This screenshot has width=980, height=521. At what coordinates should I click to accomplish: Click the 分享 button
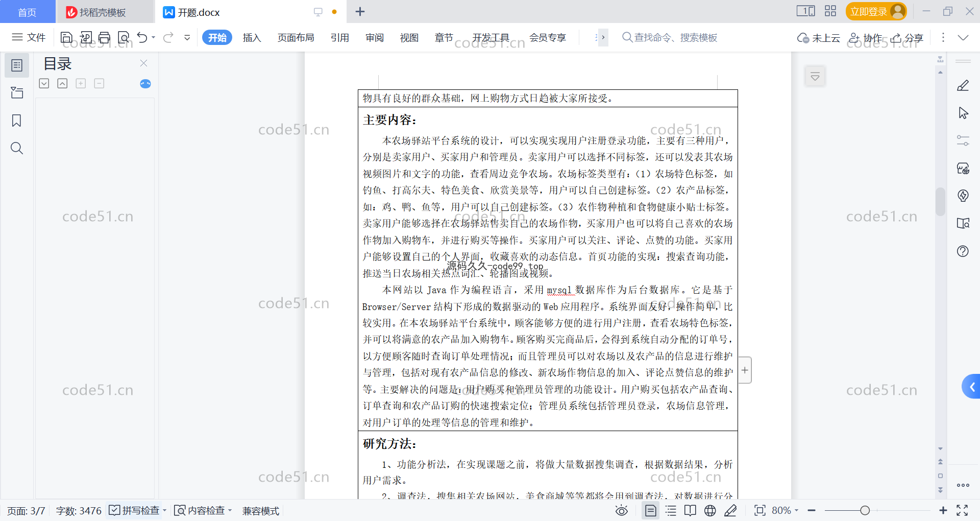pos(907,38)
